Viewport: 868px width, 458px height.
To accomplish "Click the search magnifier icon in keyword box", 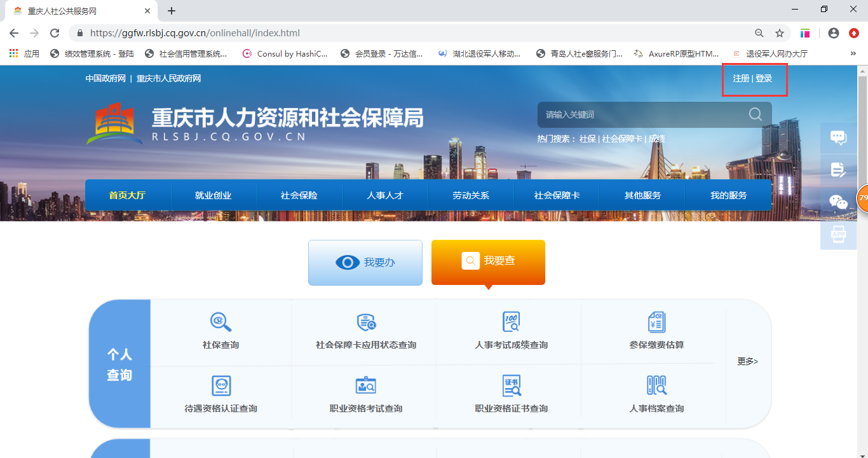I will pyautogui.click(x=756, y=114).
